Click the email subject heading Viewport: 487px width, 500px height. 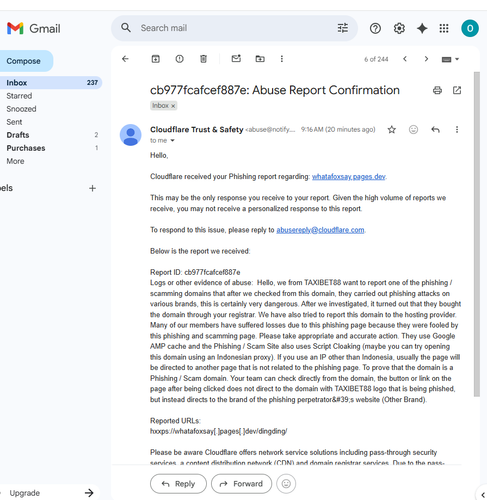(x=275, y=90)
